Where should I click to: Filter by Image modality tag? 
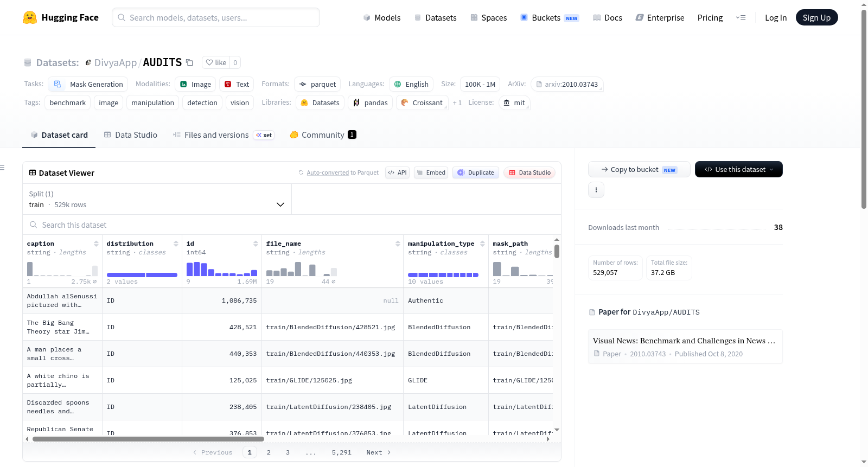coord(196,84)
